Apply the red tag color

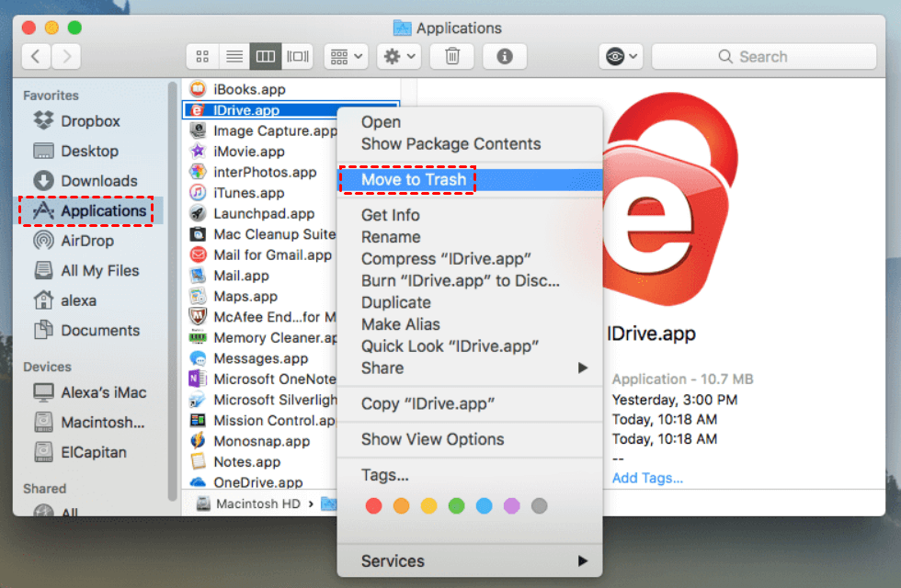(373, 506)
